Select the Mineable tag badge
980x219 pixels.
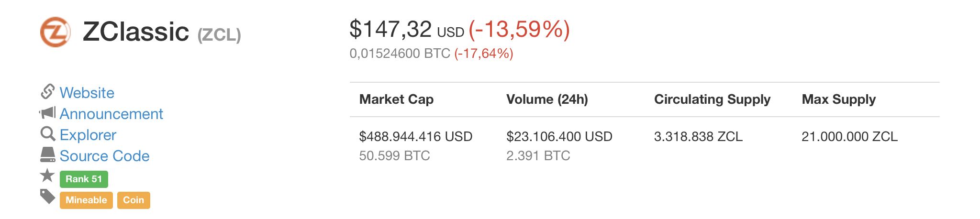86,200
